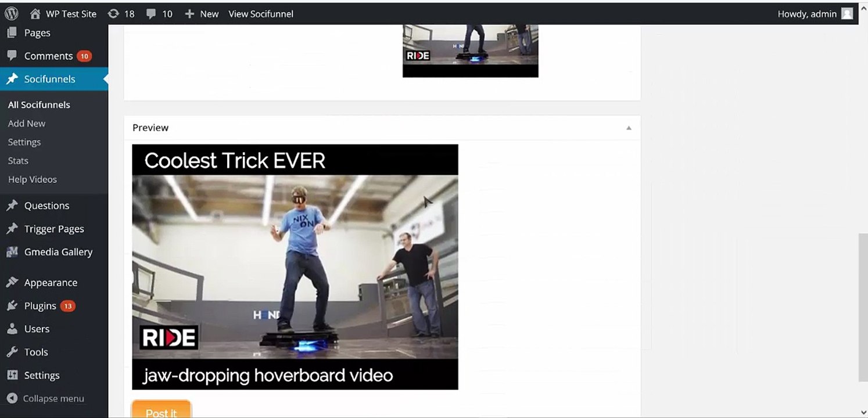This screenshot has height=418, width=868.
Task: Click the Pages sidebar icon
Action: 12,33
